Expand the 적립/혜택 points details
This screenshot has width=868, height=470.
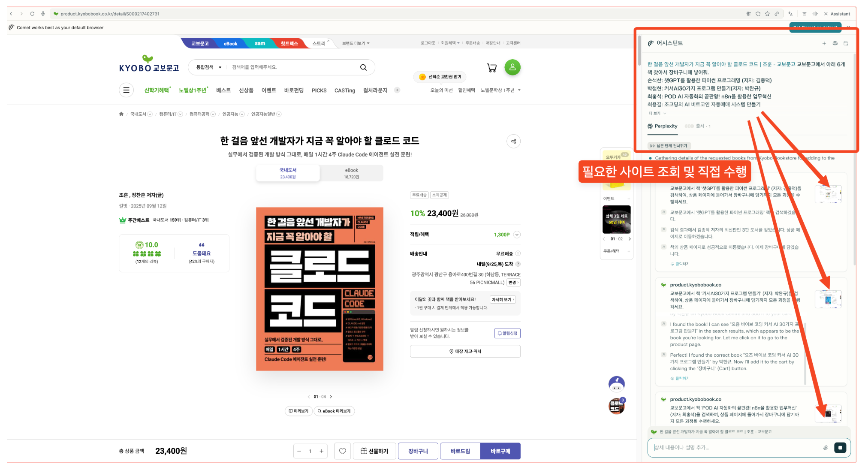point(517,235)
